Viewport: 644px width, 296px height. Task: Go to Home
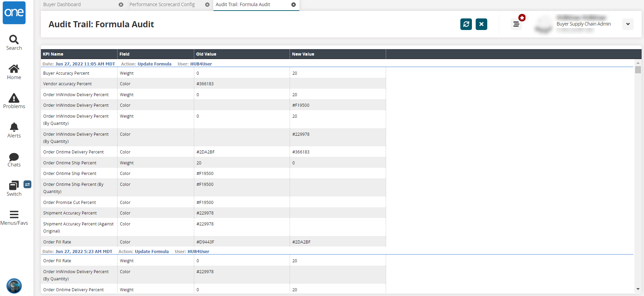(14, 72)
